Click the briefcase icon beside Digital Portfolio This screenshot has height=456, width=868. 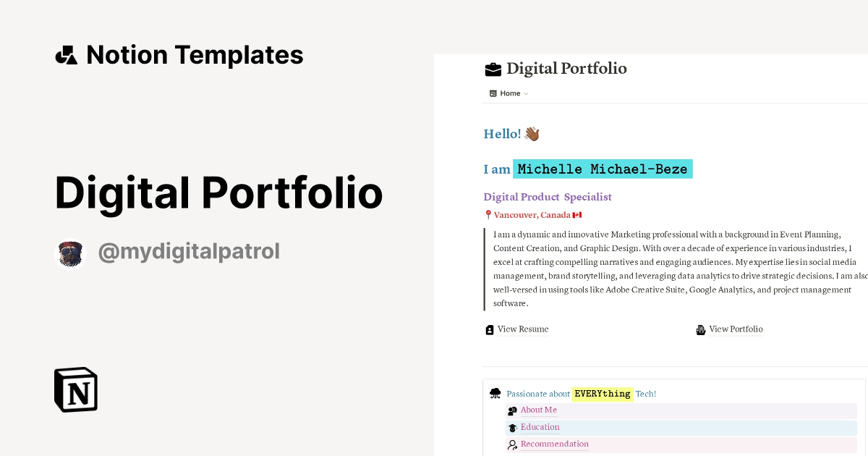pyautogui.click(x=493, y=69)
